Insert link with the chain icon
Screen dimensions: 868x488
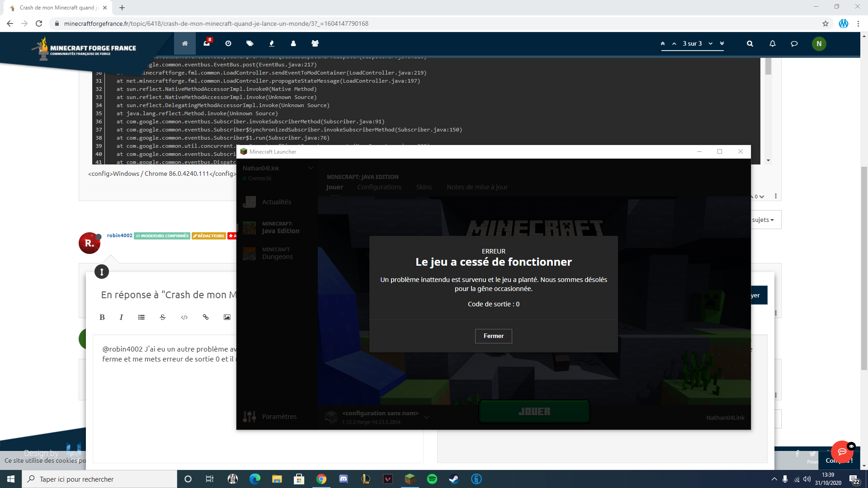pos(205,317)
